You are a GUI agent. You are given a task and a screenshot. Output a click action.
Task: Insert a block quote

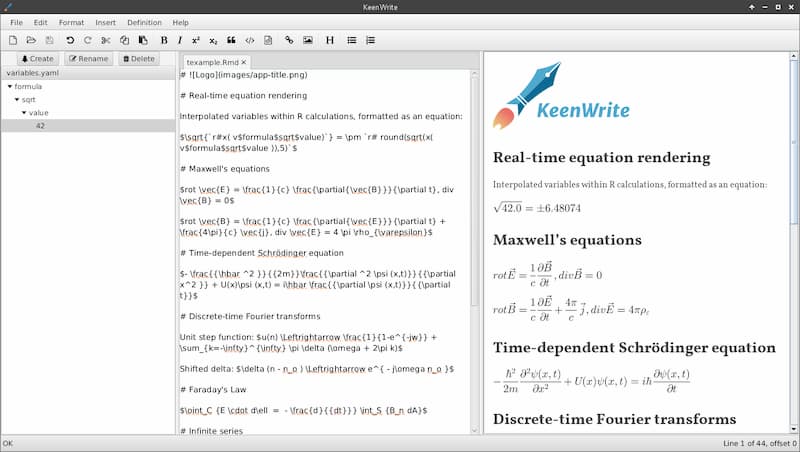231,40
